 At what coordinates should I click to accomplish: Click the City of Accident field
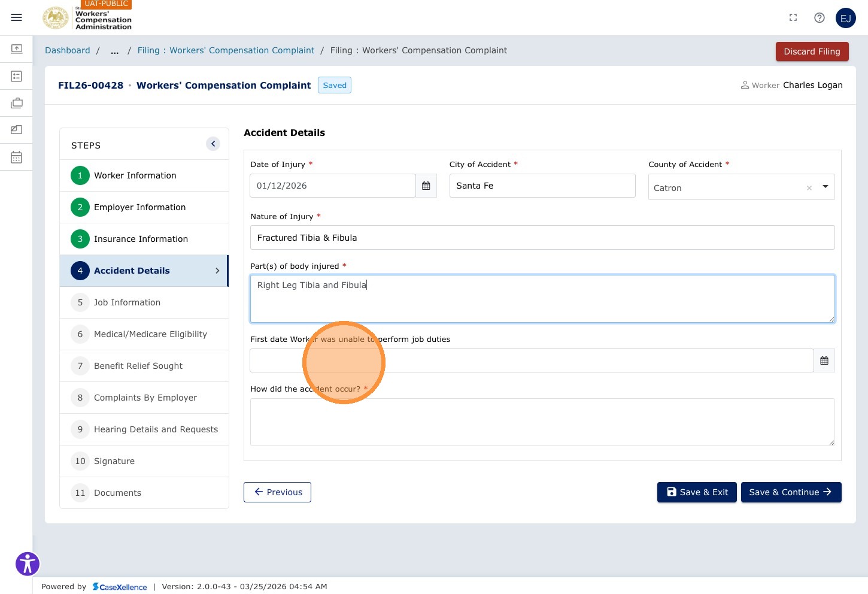click(542, 186)
